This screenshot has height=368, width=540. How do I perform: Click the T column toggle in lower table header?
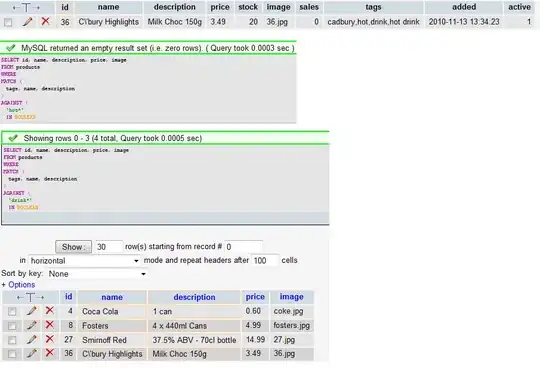(x=30, y=297)
